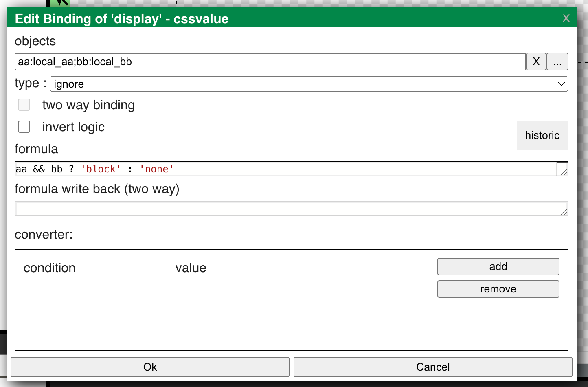Click into the formula text area

[292, 169]
